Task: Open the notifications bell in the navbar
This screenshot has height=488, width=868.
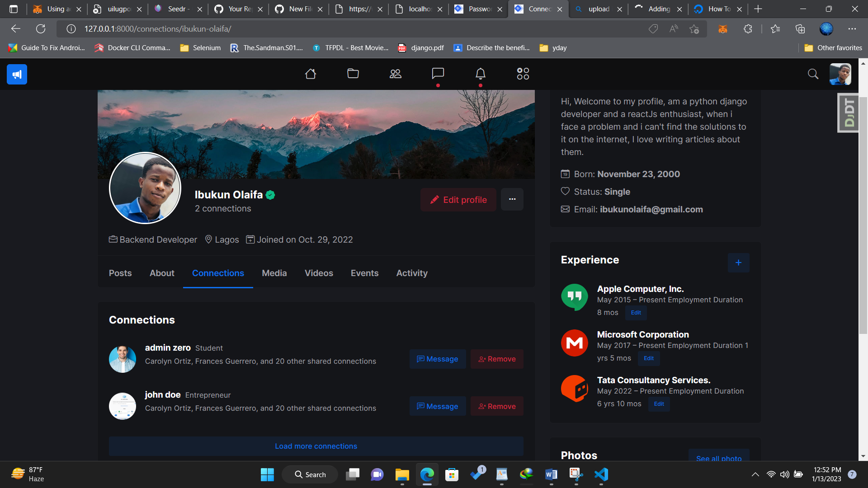Action: 480,74
